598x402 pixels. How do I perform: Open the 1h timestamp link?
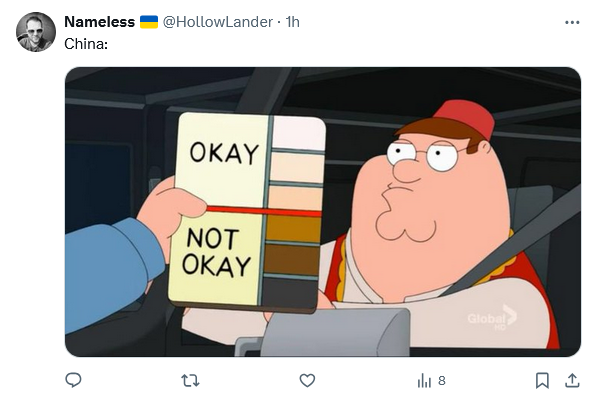(x=293, y=22)
